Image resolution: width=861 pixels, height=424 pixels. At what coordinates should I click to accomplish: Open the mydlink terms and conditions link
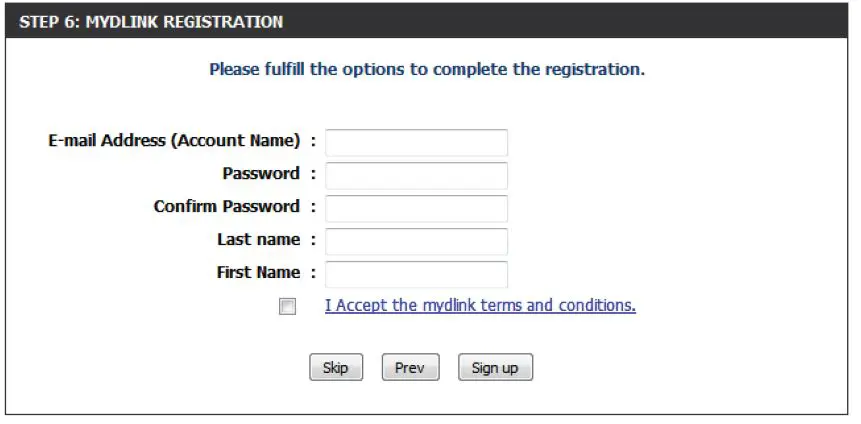pos(480,305)
